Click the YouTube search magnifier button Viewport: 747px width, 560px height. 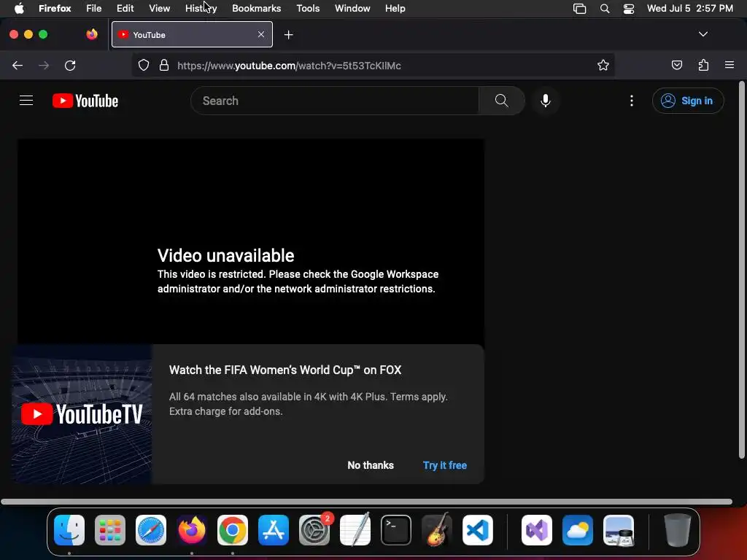click(x=502, y=101)
